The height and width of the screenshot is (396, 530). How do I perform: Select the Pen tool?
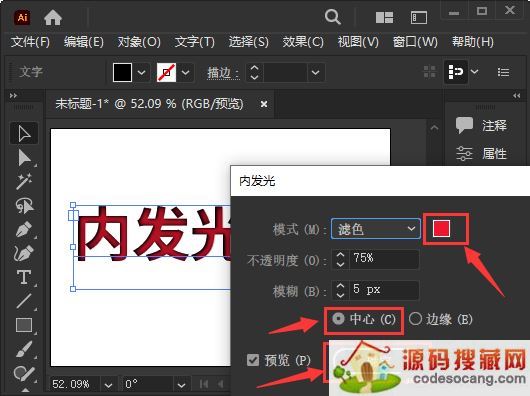(x=24, y=229)
